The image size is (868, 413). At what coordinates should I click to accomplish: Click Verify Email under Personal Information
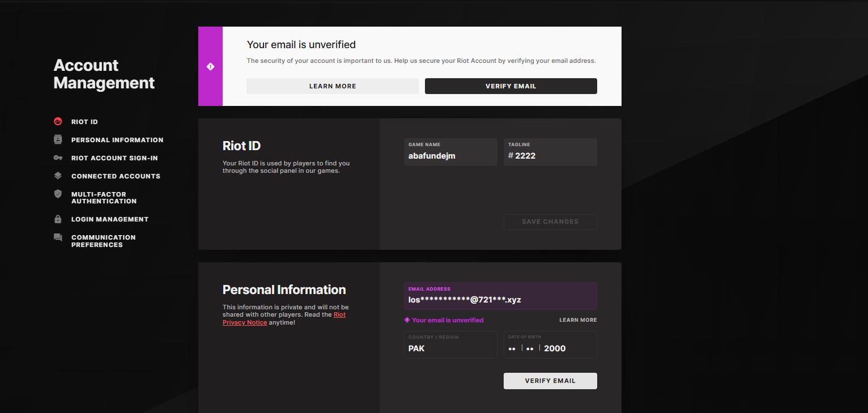pyautogui.click(x=550, y=381)
